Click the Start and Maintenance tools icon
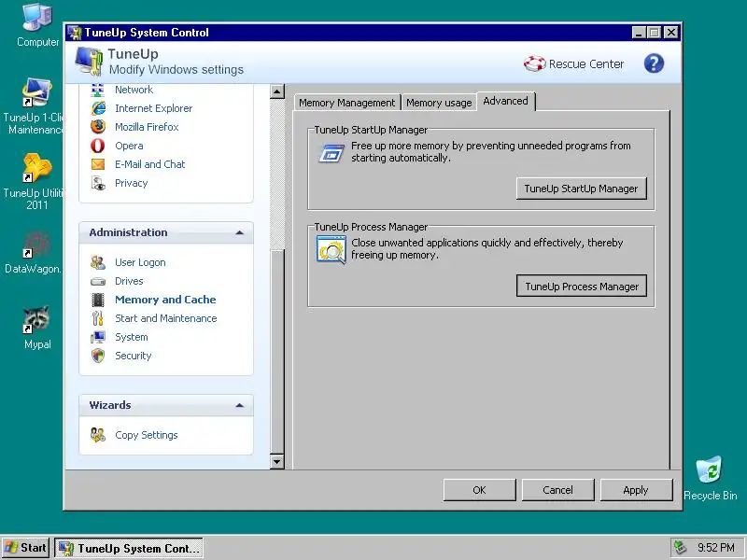Screen dimensions: 747x560 (x=98, y=318)
